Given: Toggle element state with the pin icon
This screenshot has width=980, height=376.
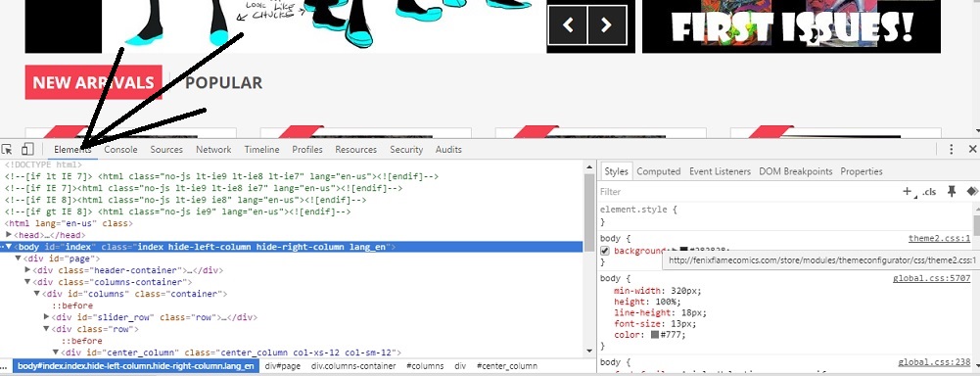Looking at the screenshot, I should 952,192.
